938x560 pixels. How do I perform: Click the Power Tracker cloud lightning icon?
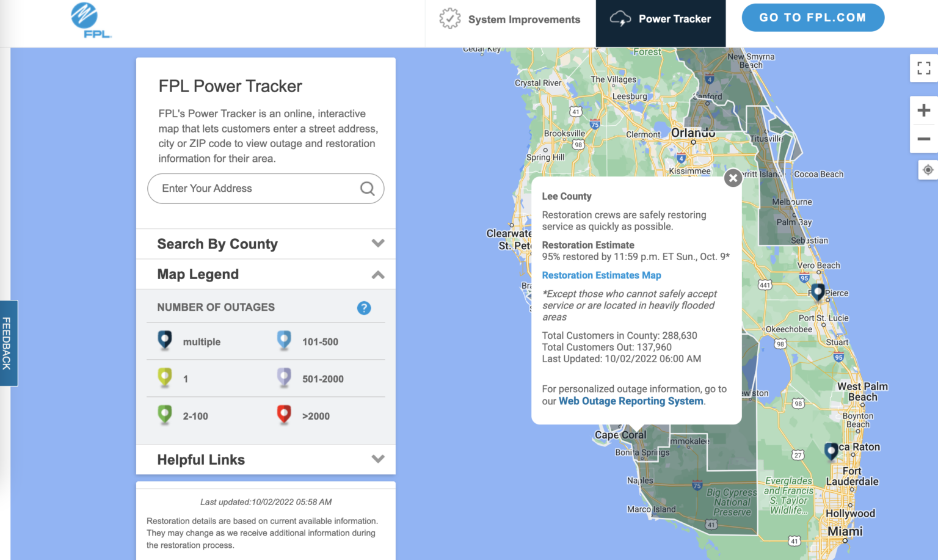pos(620,19)
